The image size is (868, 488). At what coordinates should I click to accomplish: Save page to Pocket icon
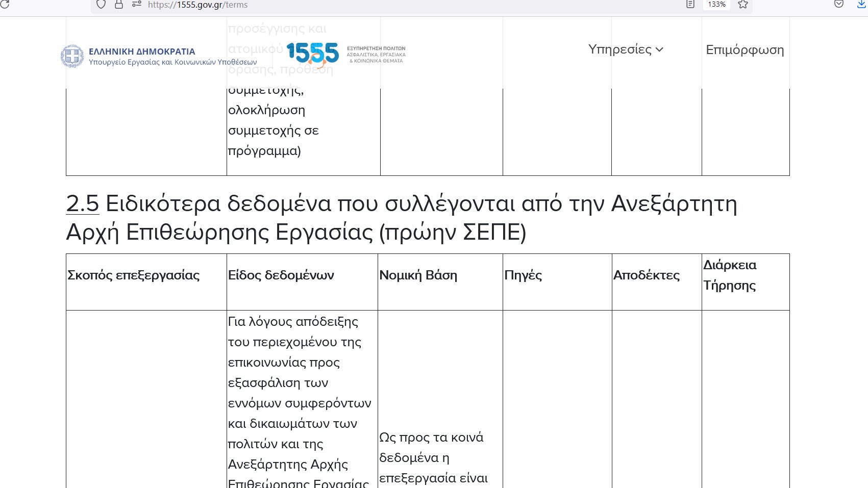[839, 5]
